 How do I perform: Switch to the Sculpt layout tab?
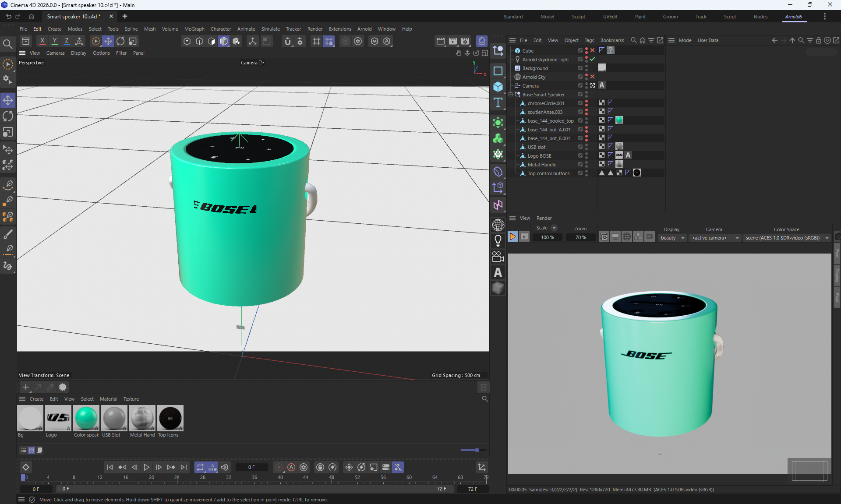578,17
